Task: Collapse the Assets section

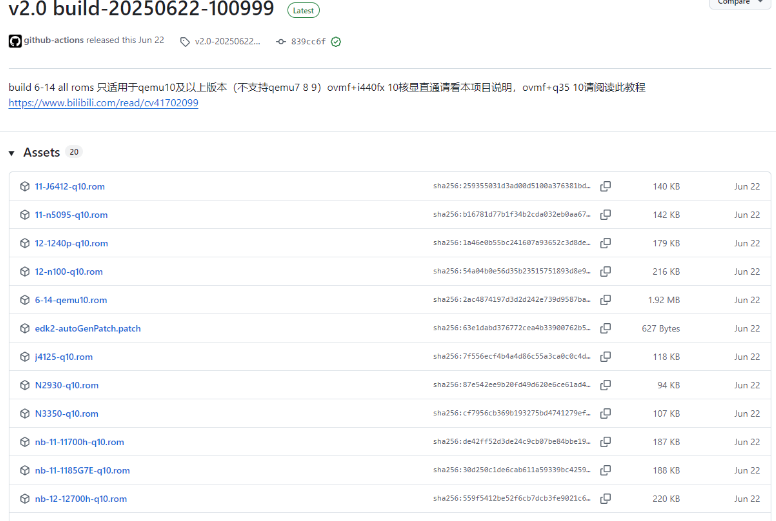Action: tap(12, 153)
